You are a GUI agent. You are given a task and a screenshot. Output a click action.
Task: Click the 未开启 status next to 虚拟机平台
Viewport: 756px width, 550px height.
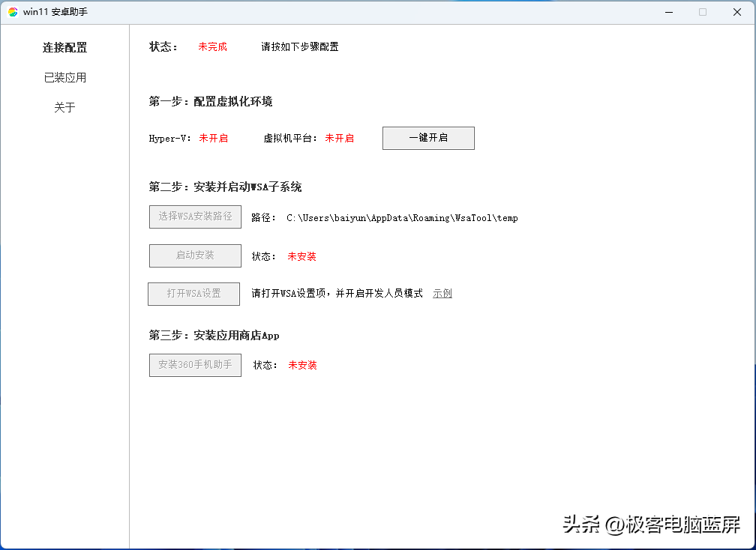point(340,138)
